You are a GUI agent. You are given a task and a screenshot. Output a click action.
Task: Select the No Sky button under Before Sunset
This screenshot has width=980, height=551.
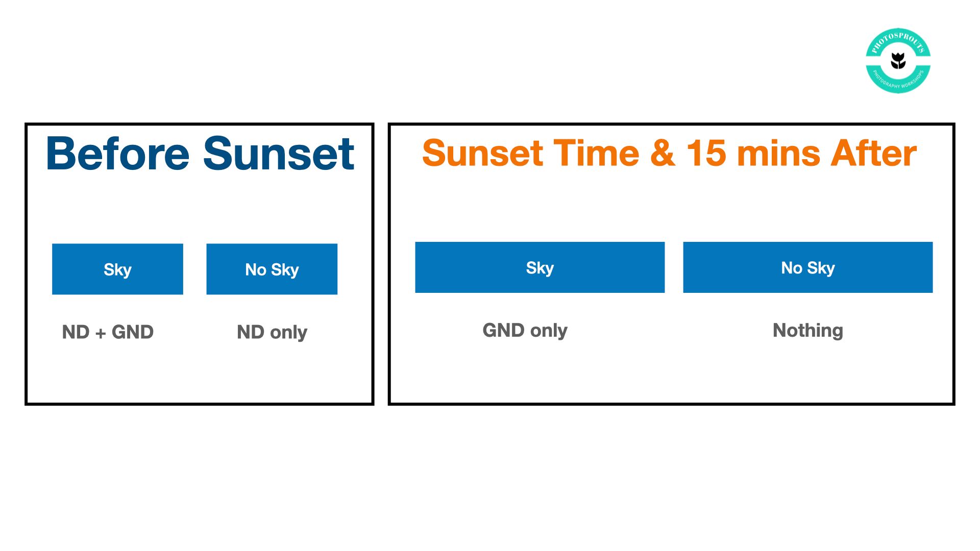[272, 269]
